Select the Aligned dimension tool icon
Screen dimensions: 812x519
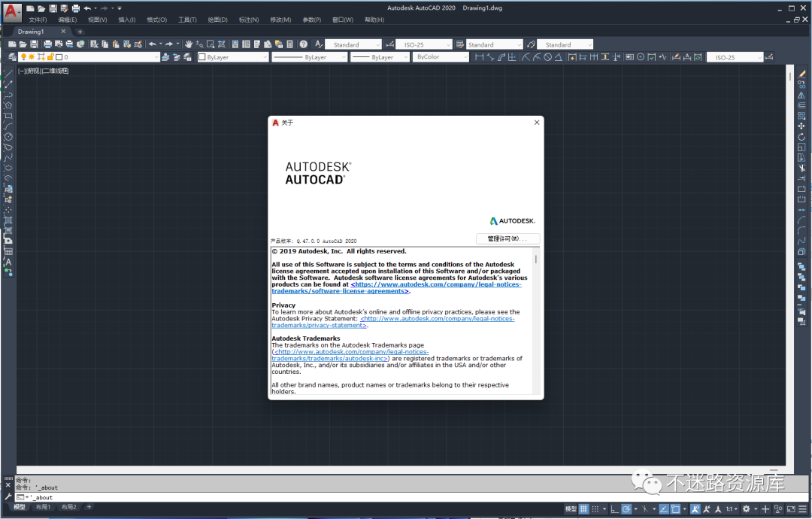[490, 57]
